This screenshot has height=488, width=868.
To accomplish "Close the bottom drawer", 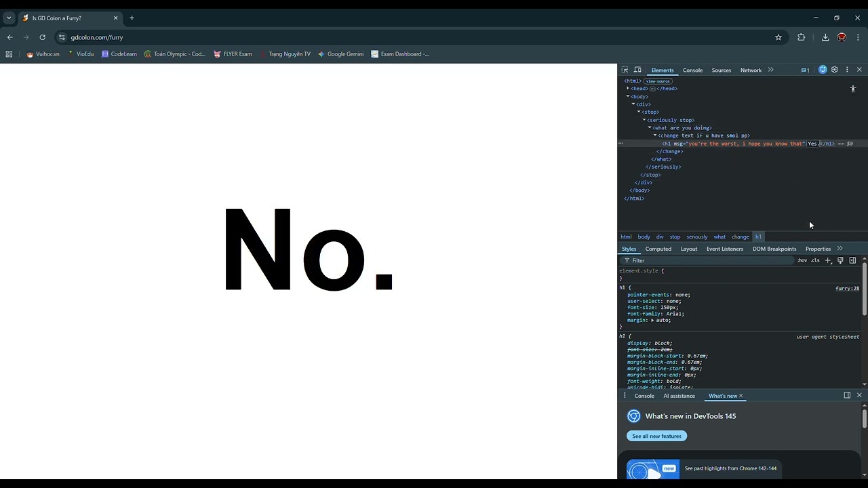I will pyautogui.click(x=859, y=396).
